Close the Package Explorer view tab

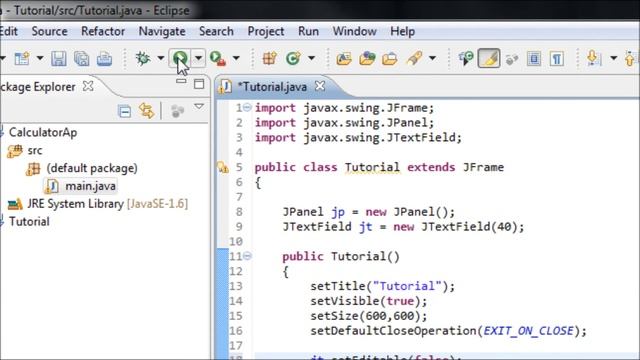pos(88,86)
